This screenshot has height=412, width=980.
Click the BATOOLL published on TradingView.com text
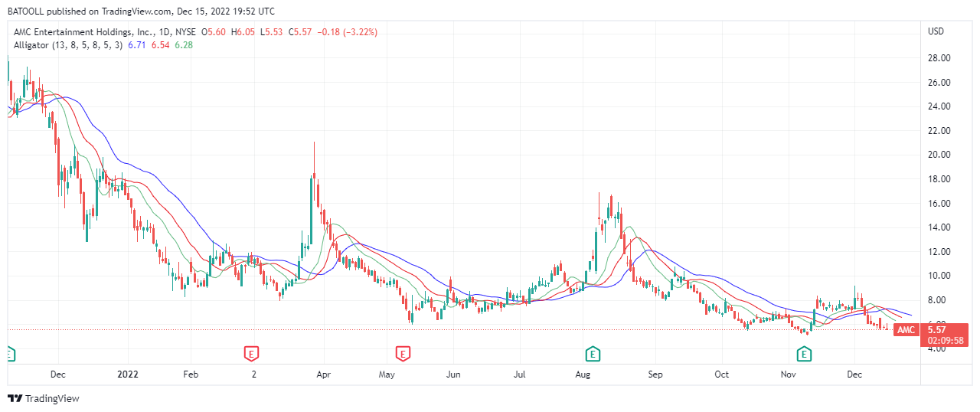pos(142,11)
